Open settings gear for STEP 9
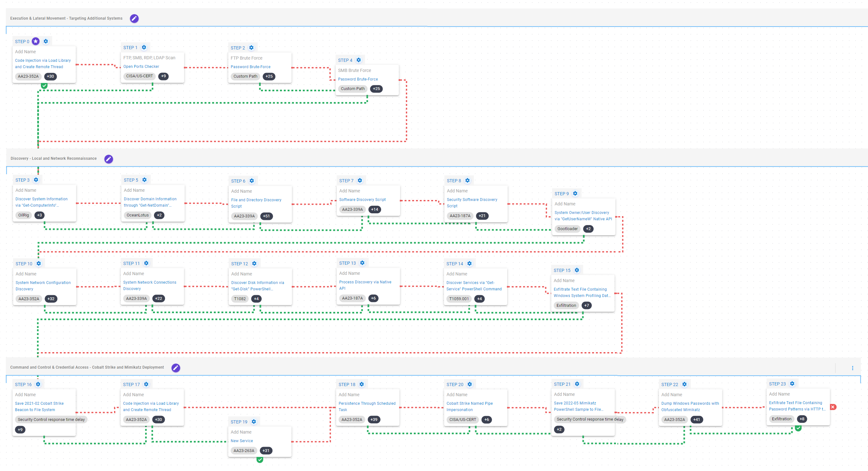 click(575, 194)
